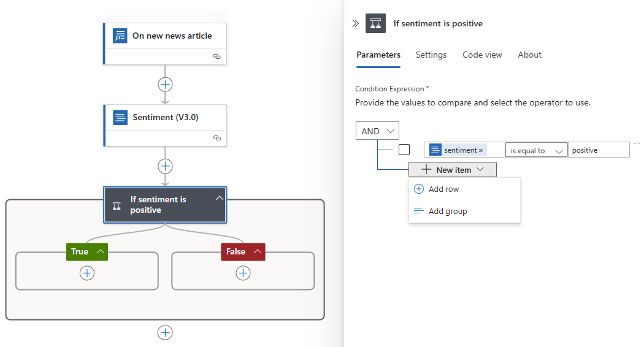Click the left operand field with sentiment token
This screenshot has height=347, width=644.
[x=464, y=150]
